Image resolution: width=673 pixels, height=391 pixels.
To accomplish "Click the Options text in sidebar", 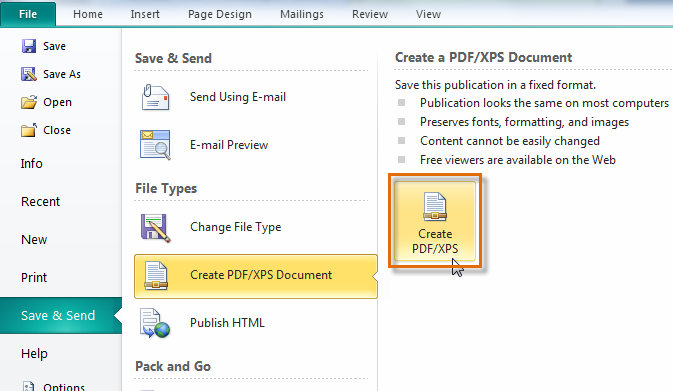I will 64,386.
